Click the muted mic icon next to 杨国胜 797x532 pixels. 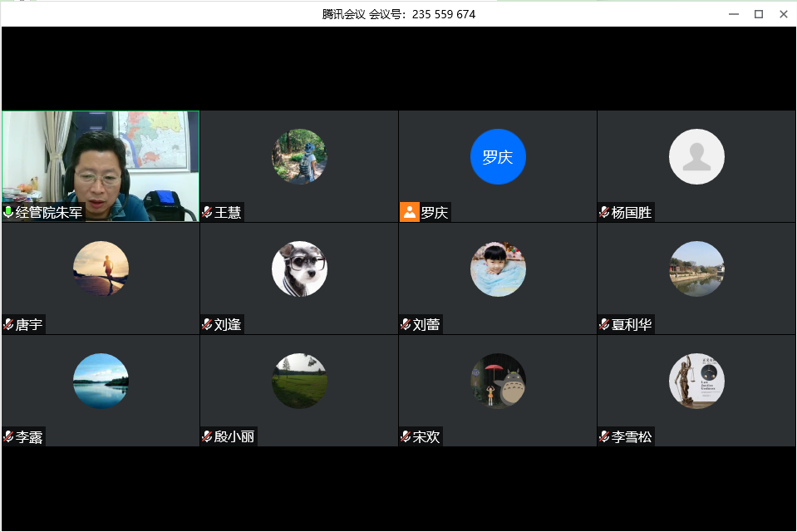[604, 213]
